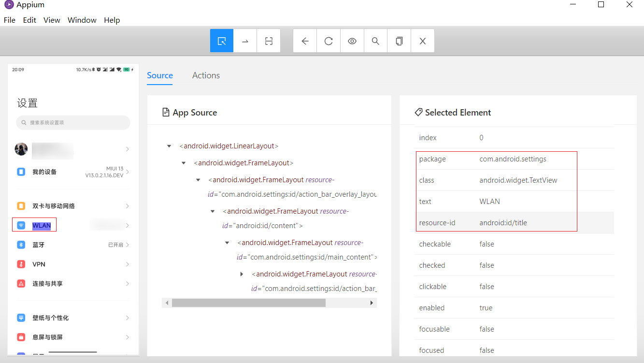This screenshot has height=363, width=644.
Task: Expand the collapsed action_bar FrameLayout node
Action: click(x=242, y=274)
